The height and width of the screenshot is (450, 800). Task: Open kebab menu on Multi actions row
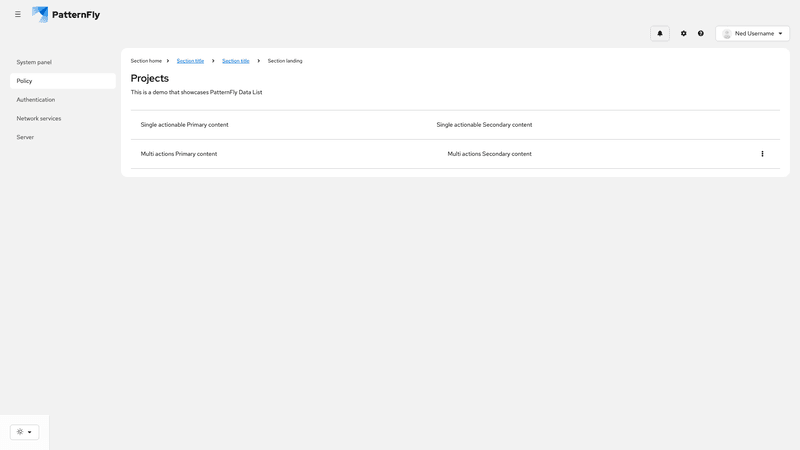pyautogui.click(x=762, y=154)
